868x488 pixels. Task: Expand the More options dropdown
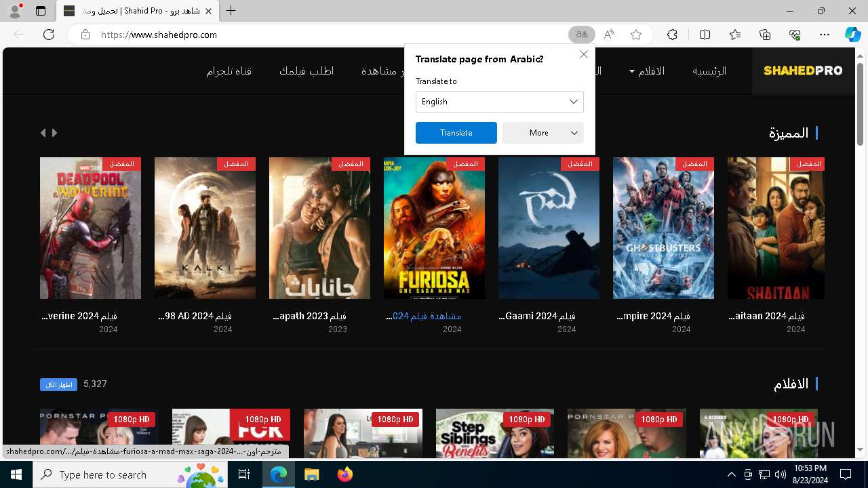click(543, 133)
